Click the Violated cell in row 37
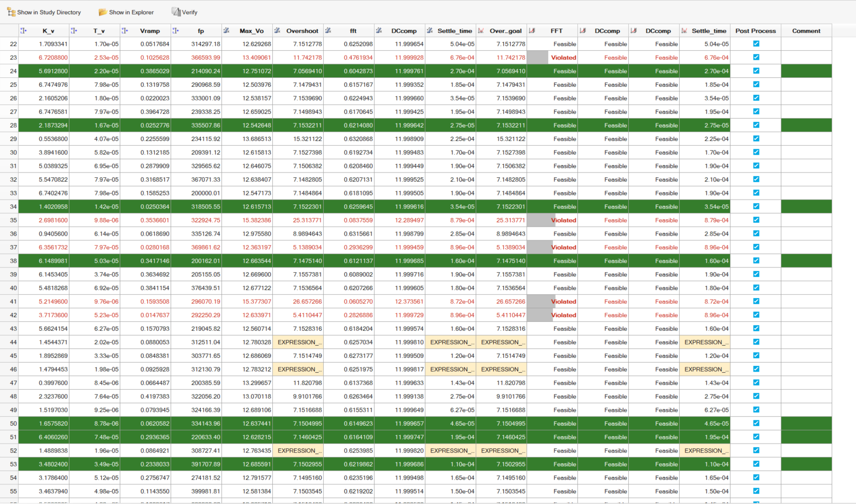The width and height of the screenshot is (856, 504). (552, 247)
